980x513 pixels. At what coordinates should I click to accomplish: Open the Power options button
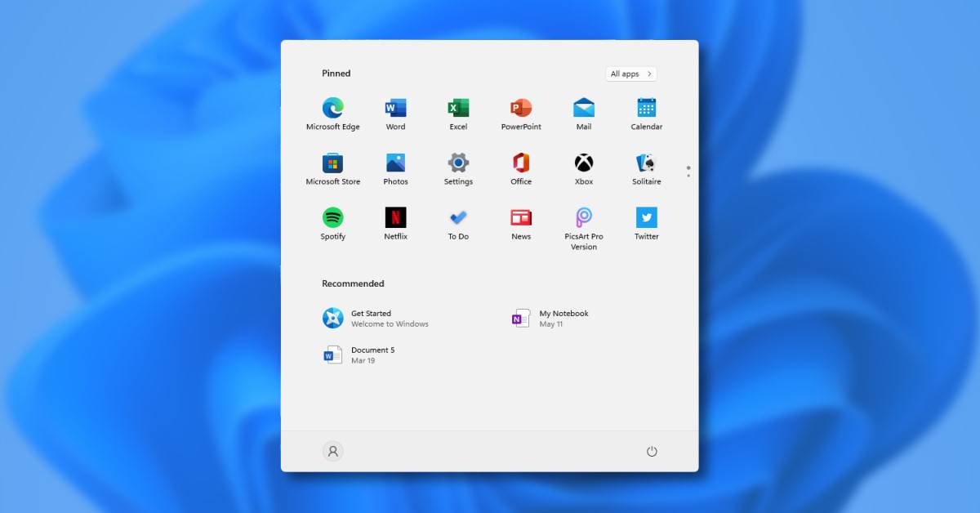652,452
